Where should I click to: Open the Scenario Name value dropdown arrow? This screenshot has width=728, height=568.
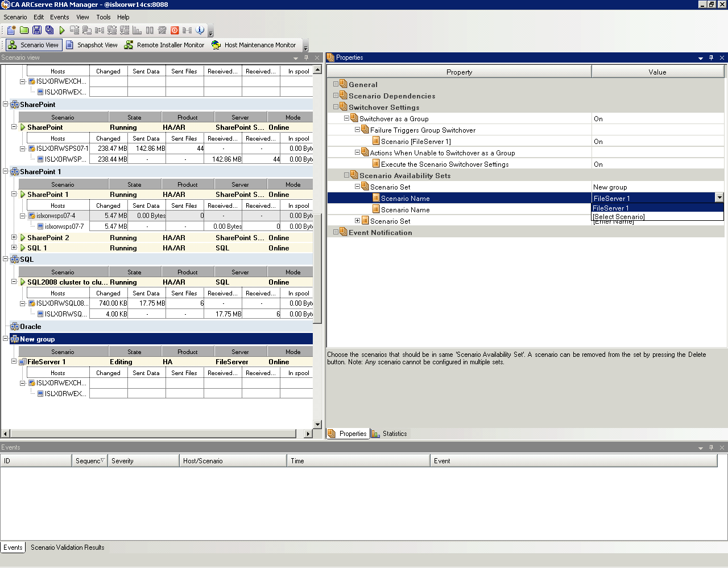[719, 197]
